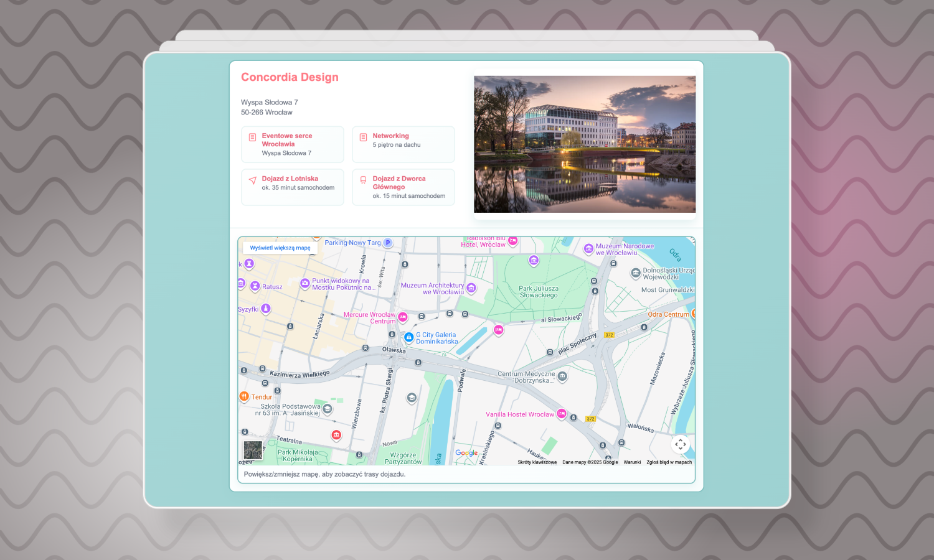
Task: Click the Radisson Blu hotel marker
Action: 513,241
